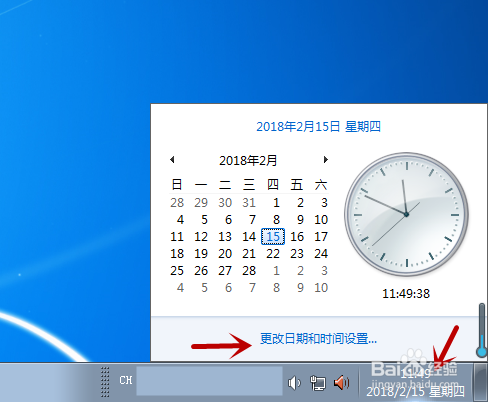Click the 三 Wednesday column header
Screen dimensions: 488x402
[249, 184]
